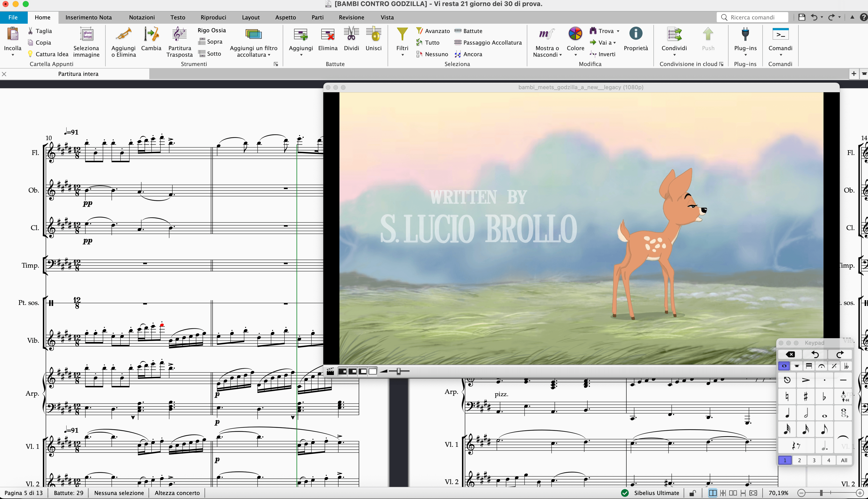Screen dimensions: 868x499
Task: Click the Proprietà info icon
Action: pos(635,34)
